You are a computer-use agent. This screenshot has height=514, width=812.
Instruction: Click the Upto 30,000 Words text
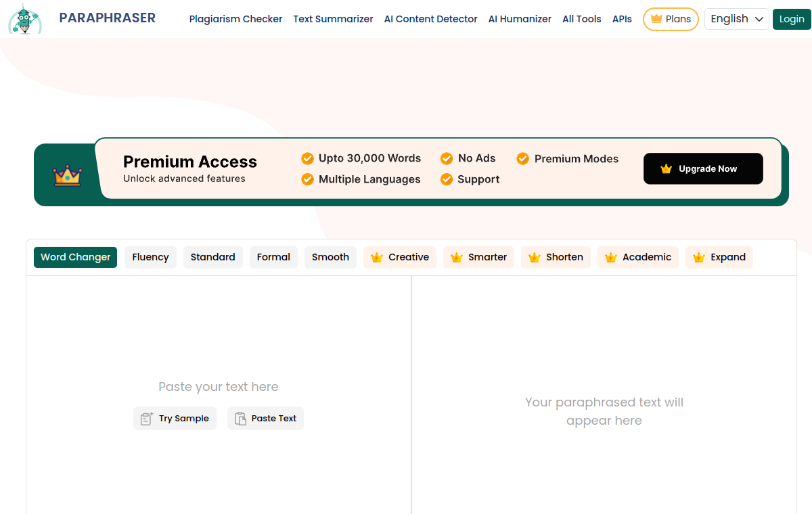369,158
